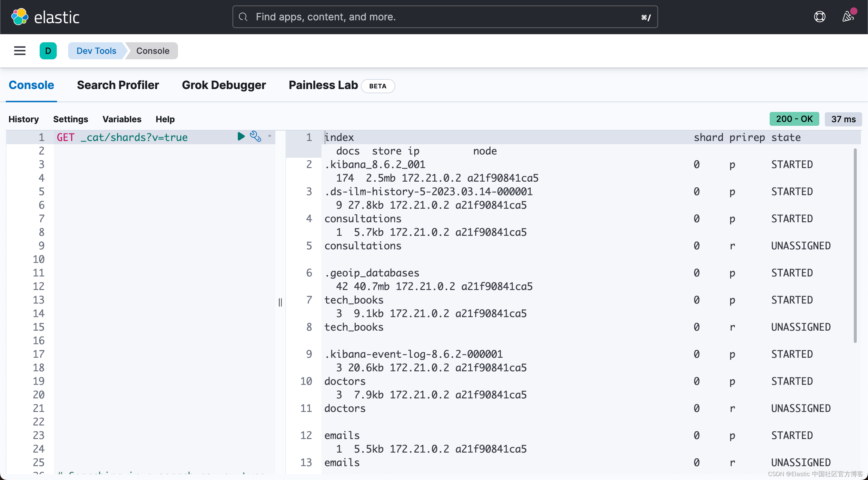
Task: Open the Painless Lab tab
Action: click(x=323, y=85)
